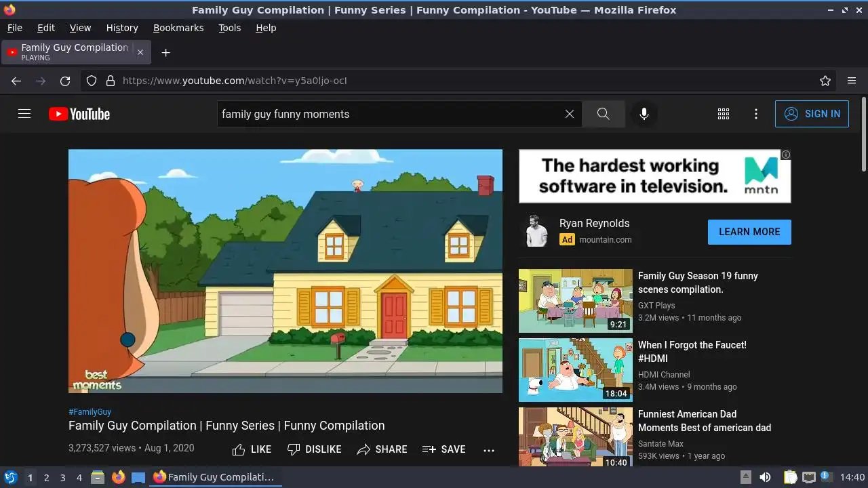This screenshot has height=488, width=868.
Task: Open network status tray icon
Action: (x=808, y=477)
